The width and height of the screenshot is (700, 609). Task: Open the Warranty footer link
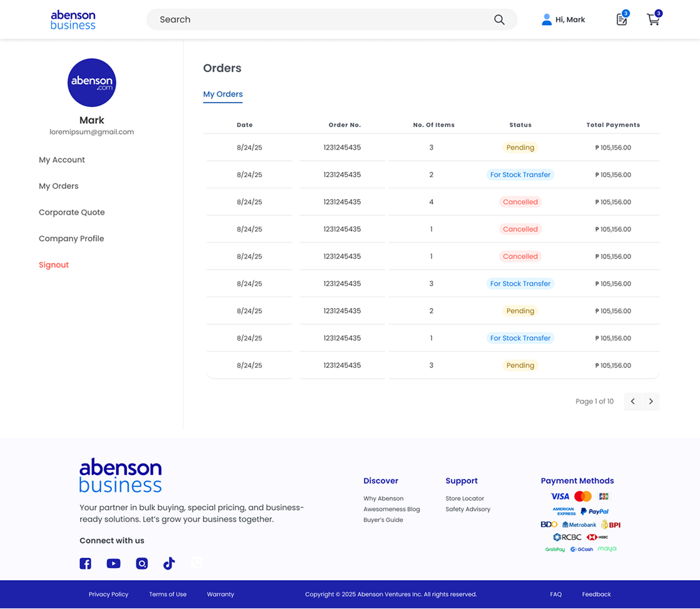pyautogui.click(x=221, y=594)
